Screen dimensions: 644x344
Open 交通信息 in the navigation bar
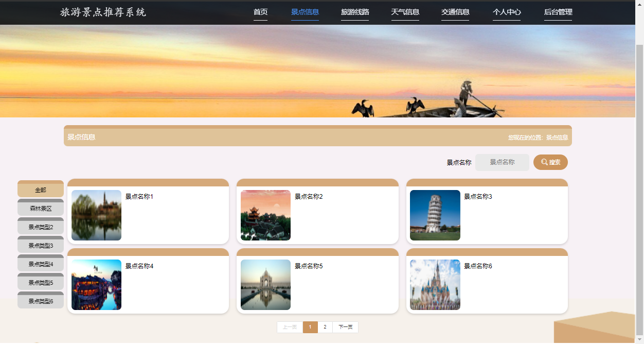pyautogui.click(x=455, y=12)
